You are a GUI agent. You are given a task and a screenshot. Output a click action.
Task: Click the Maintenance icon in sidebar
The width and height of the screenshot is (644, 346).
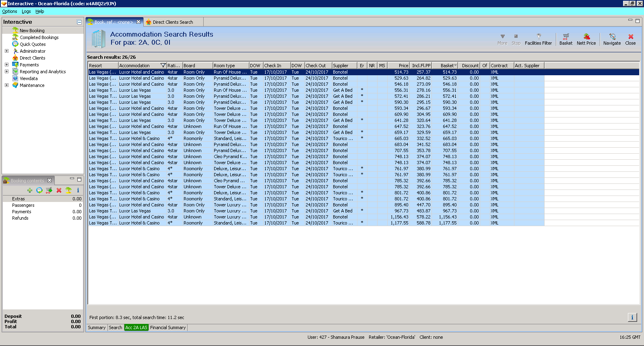click(x=15, y=85)
